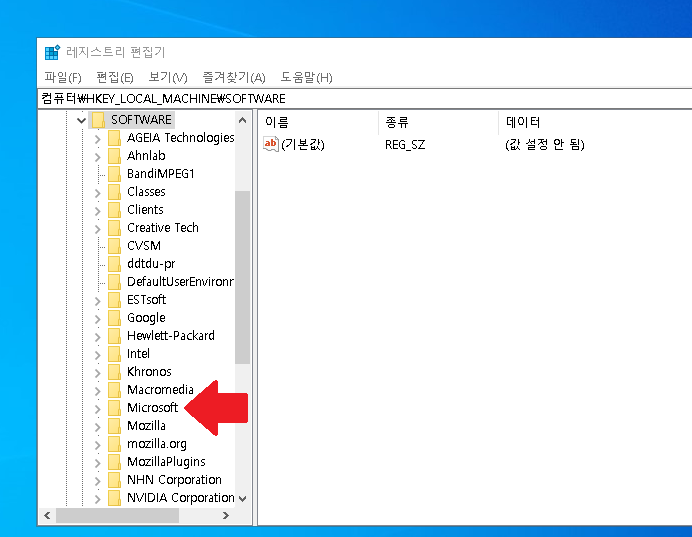Click the NHN Corporation folder icon
Image resolution: width=692 pixels, height=537 pixels.
(114, 480)
